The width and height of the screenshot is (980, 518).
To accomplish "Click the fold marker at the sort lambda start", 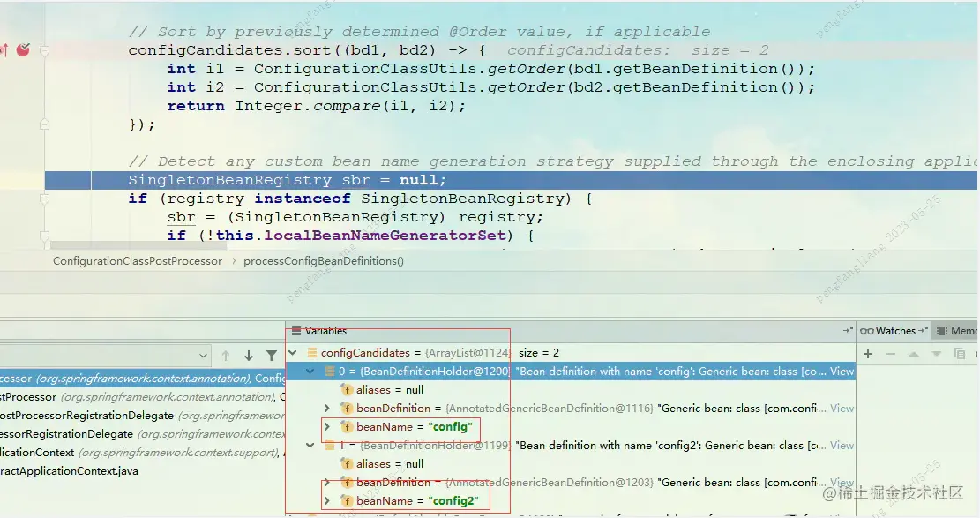I will tap(44, 50).
